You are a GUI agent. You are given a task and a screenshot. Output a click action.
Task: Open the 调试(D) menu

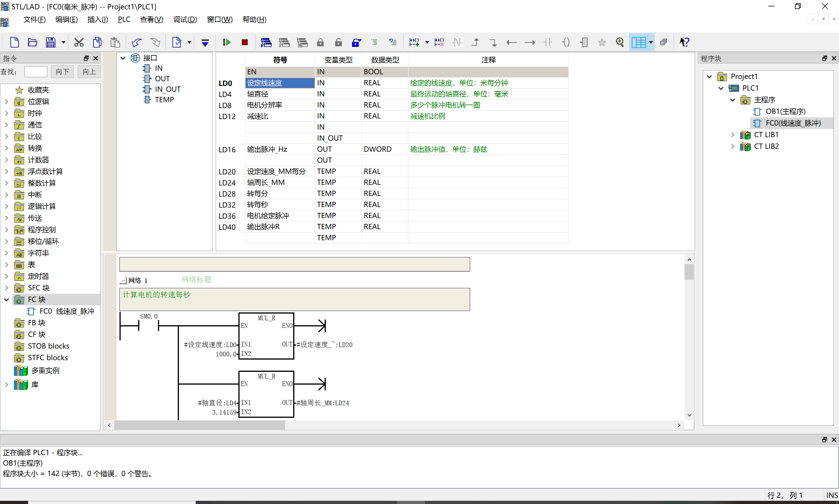point(185,19)
